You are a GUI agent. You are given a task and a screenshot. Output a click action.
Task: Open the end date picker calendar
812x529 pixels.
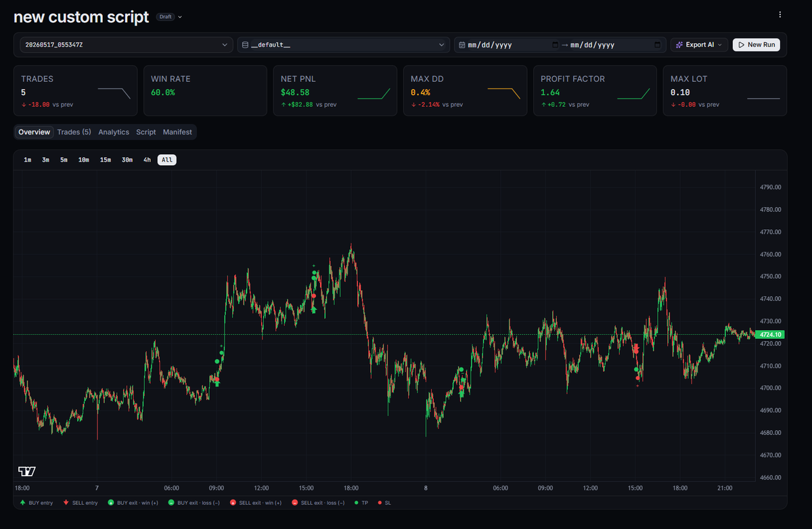coord(658,45)
